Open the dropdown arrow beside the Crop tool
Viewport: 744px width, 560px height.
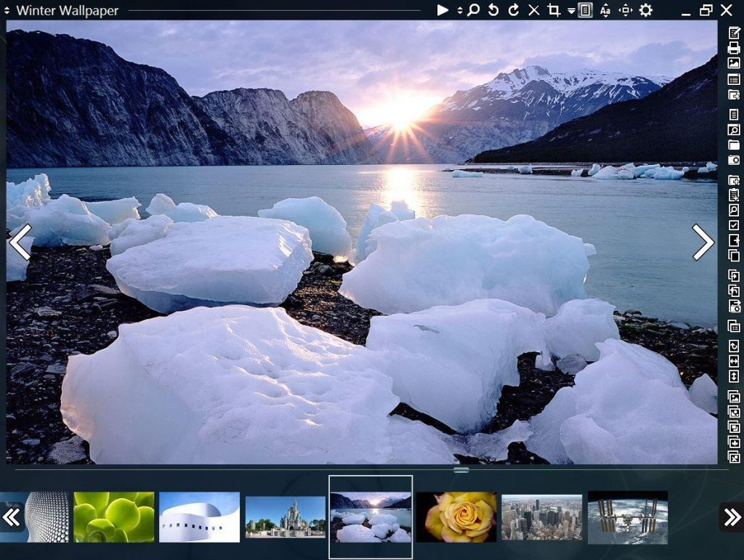pos(570,11)
